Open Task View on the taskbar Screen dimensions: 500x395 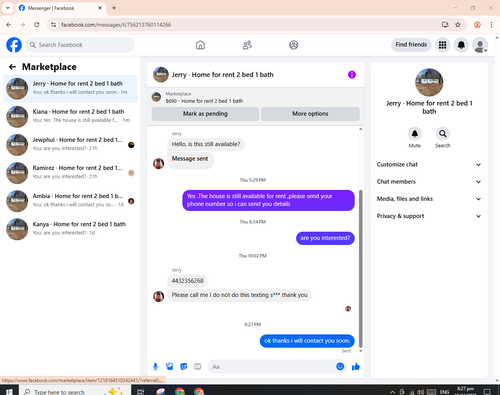coord(141,391)
